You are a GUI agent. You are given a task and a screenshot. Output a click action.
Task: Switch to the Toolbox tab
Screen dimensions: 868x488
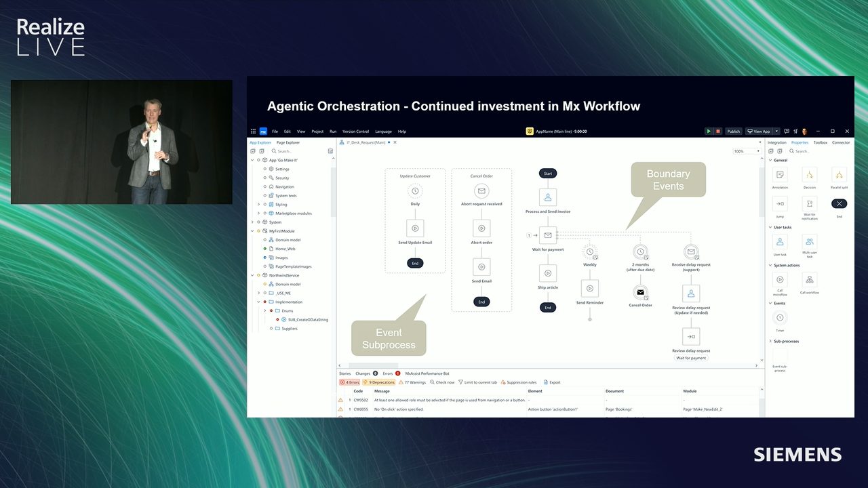tap(821, 142)
